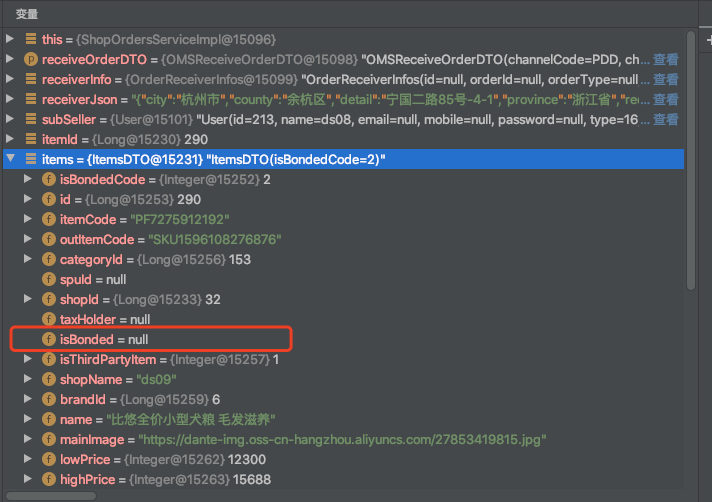Viewport: 712px width, 502px height.
Task: Collapse the items variable node
Action: pyautogui.click(x=11, y=160)
